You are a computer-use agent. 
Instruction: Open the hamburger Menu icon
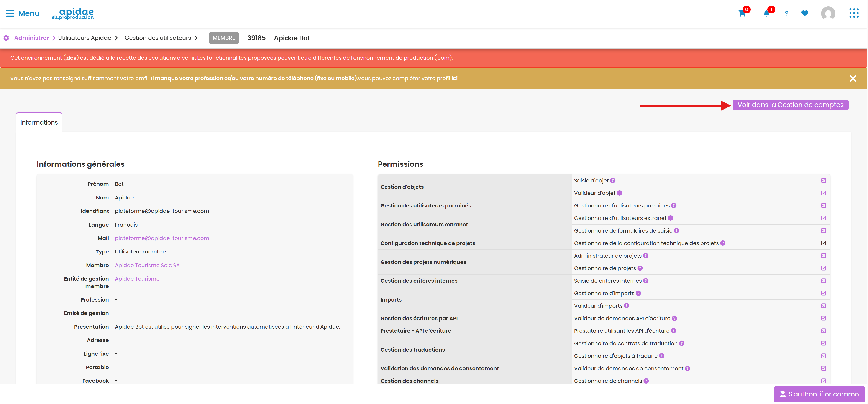click(x=10, y=13)
